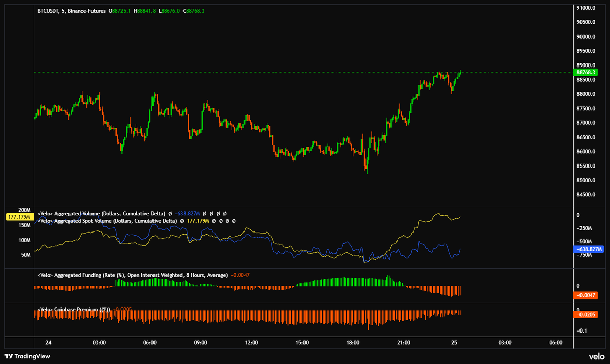Click the -500M right axis label
This screenshot has width=610, height=364.
[x=585, y=242]
